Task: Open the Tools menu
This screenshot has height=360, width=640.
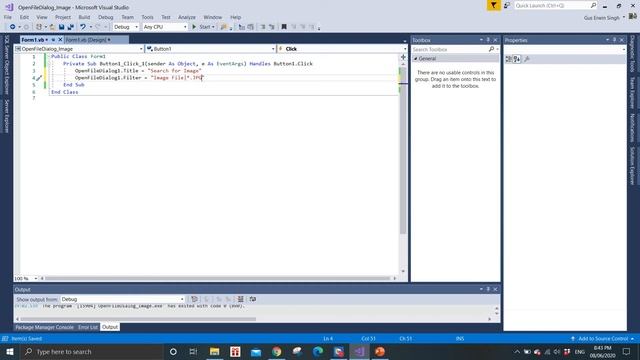Action: pos(147,17)
